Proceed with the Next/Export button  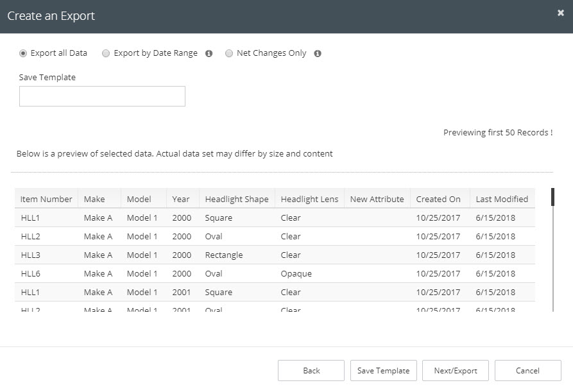[x=456, y=370]
